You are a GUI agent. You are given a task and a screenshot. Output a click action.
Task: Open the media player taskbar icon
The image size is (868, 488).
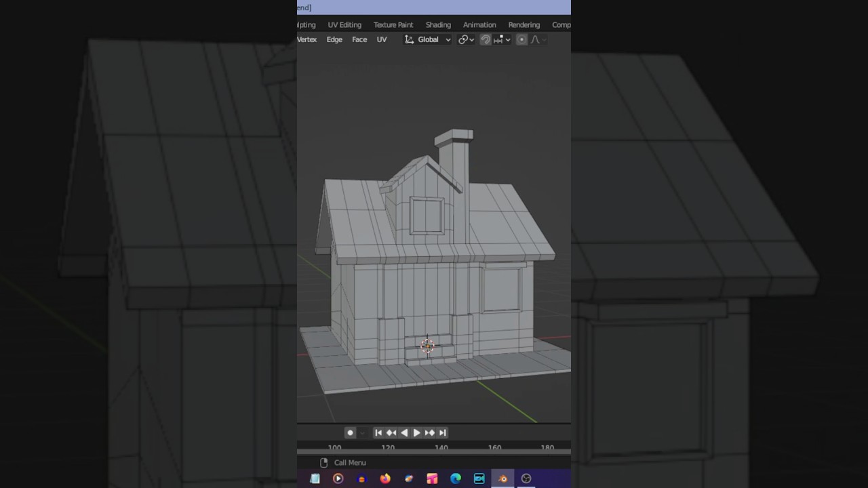point(338,479)
